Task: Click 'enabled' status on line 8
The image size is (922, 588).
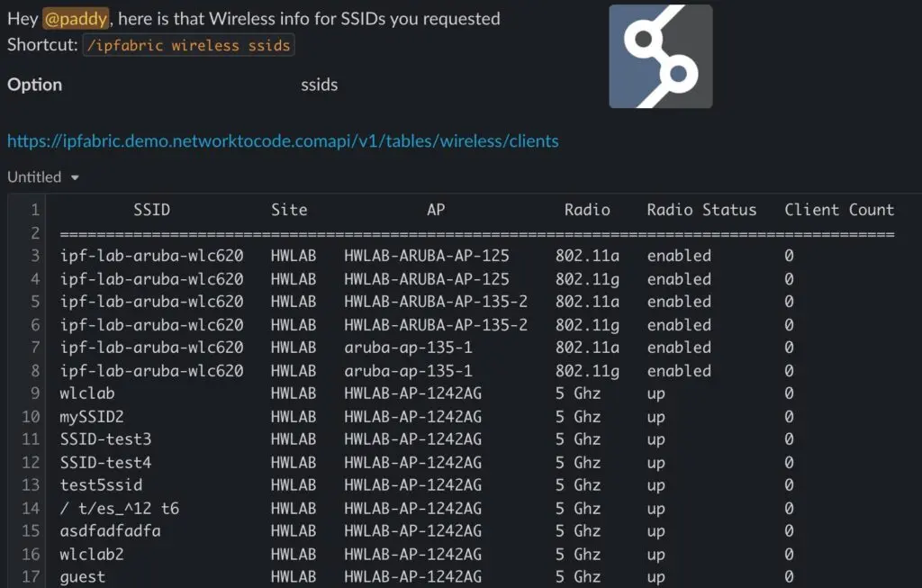Action: (679, 371)
